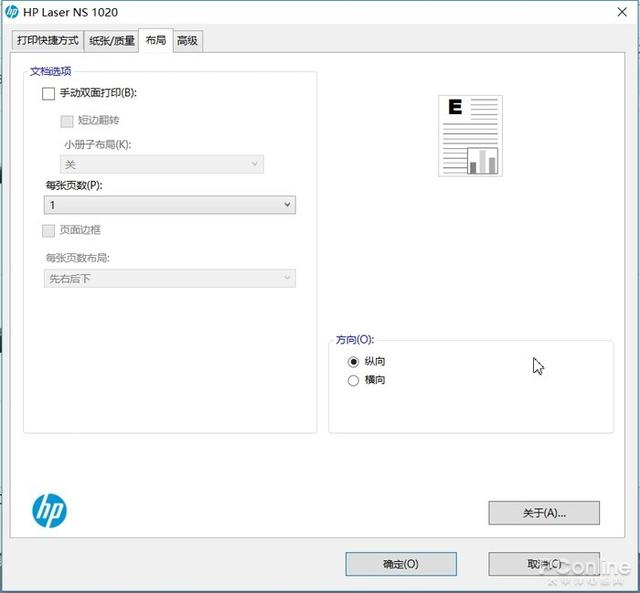Screen dimensions: 640x593
Task: Open the 纸张/质量 tab
Action: (x=111, y=40)
